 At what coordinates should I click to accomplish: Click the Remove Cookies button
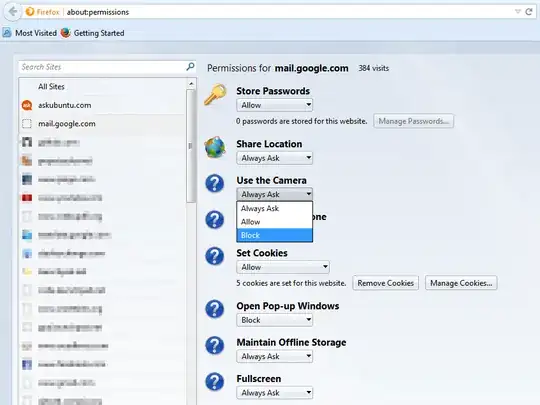click(x=385, y=283)
